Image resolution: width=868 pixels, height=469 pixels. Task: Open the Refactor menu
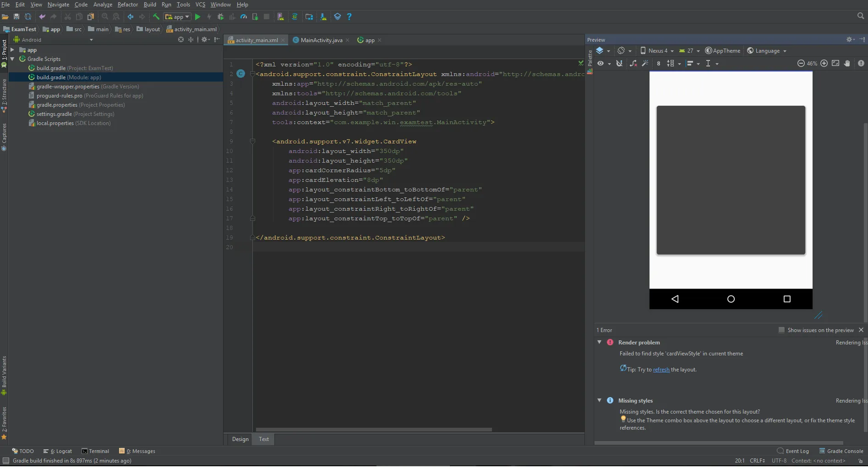(x=127, y=5)
